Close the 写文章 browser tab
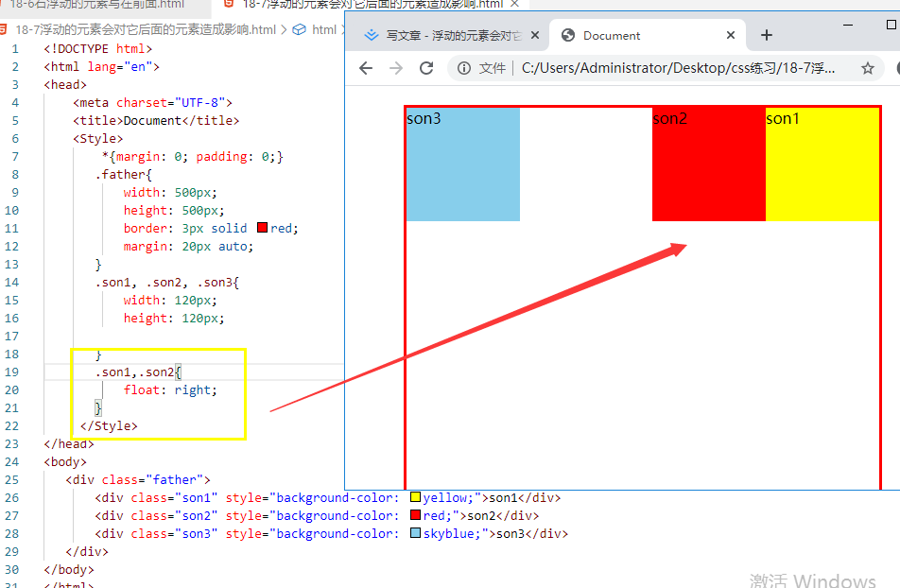 click(535, 36)
